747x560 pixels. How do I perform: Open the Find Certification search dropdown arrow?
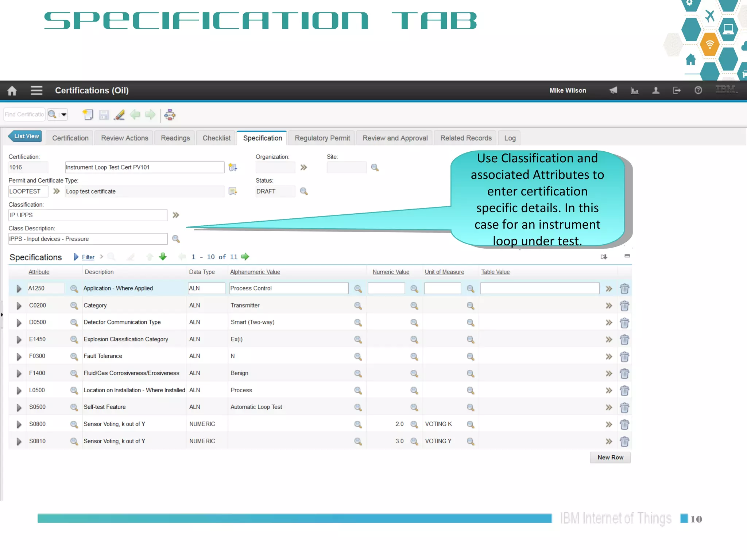(x=64, y=114)
